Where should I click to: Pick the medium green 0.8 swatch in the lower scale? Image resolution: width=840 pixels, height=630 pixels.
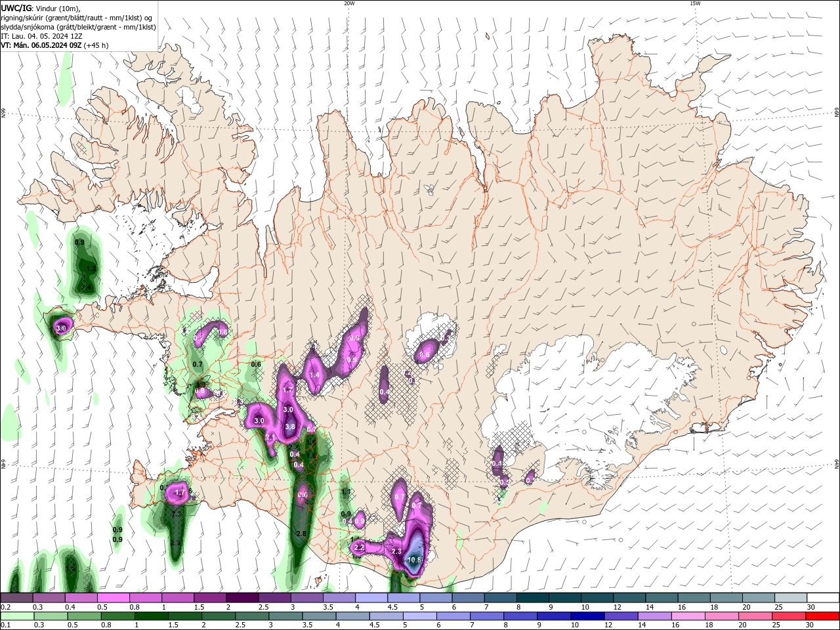tap(118, 616)
